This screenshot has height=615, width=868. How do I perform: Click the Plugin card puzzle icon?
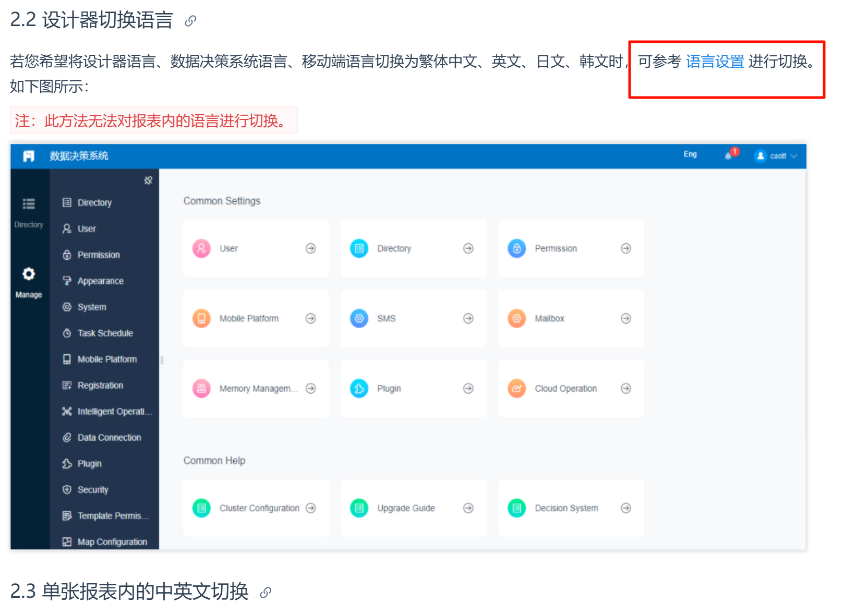click(359, 388)
